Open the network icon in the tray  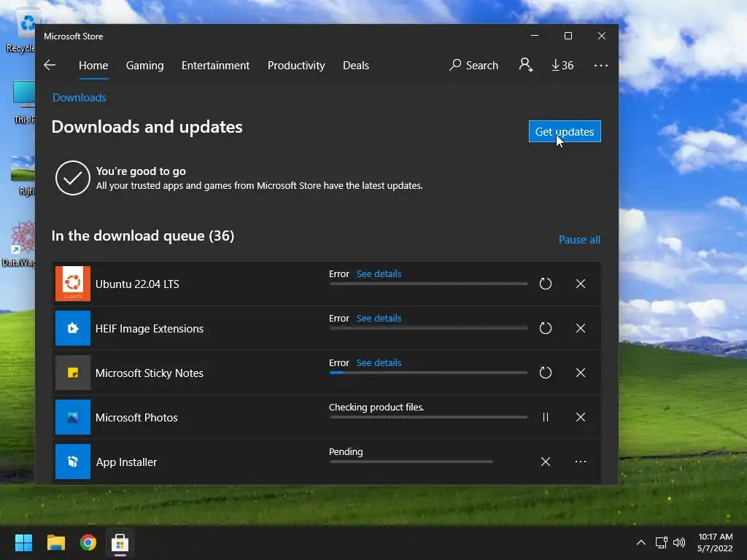point(661,542)
